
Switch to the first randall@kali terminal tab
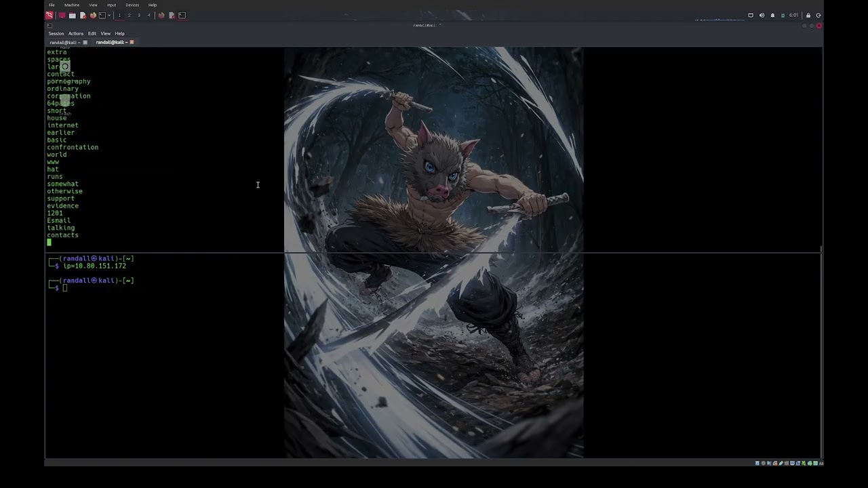[x=65, y=42]
